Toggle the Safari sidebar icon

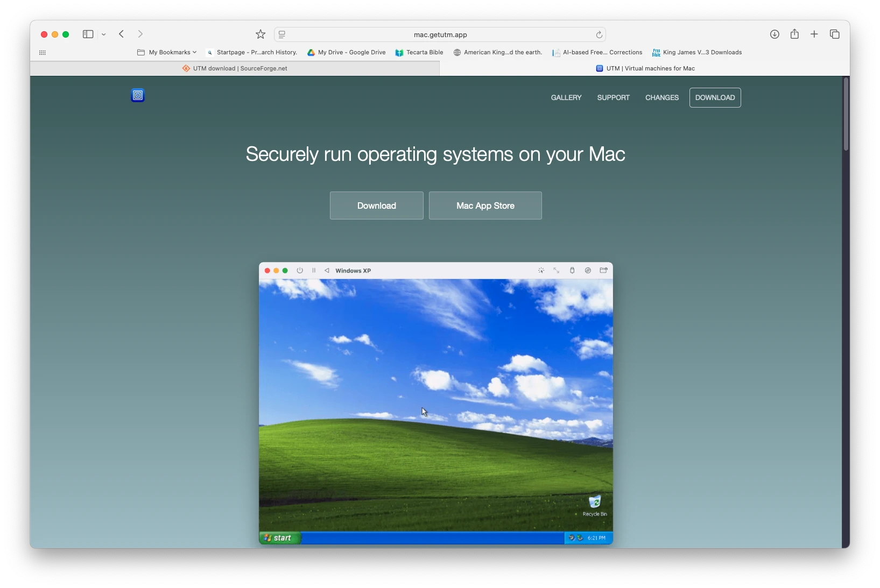pos(88,34)
